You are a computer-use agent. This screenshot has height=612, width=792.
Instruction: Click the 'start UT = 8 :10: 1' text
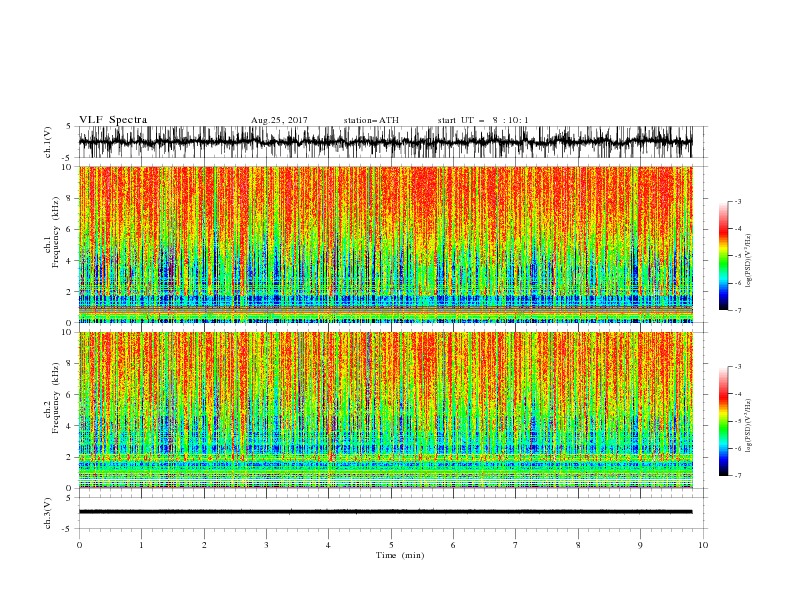pyautogui.click(x=483, y=120)
